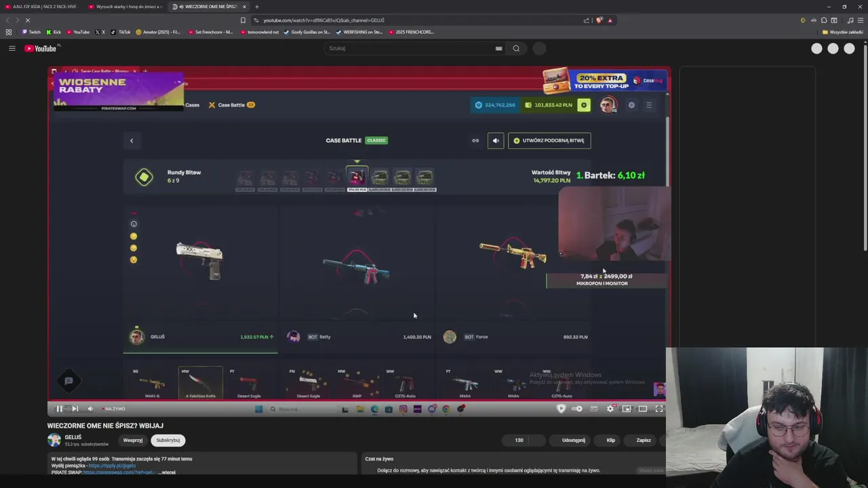Switch to the 'Wyrzucili skarby' browser tab

click(125, 6)
